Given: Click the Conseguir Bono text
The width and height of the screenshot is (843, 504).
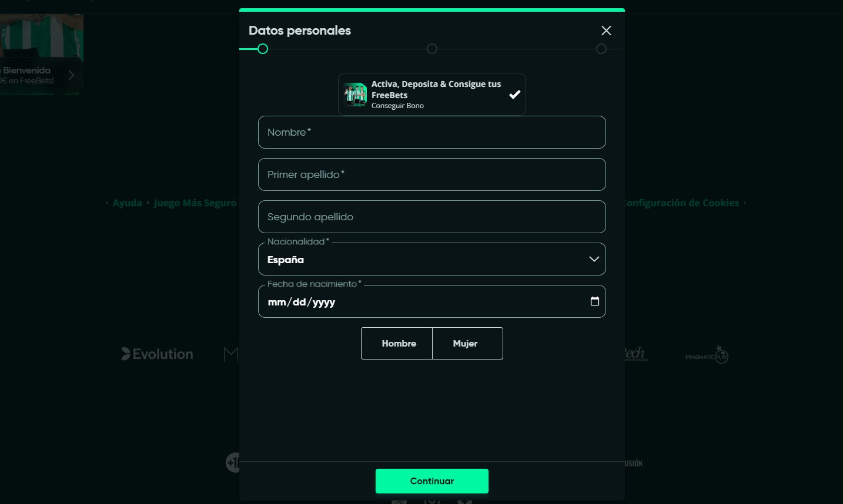Looking at the screenshot, I should click(397, 106).
